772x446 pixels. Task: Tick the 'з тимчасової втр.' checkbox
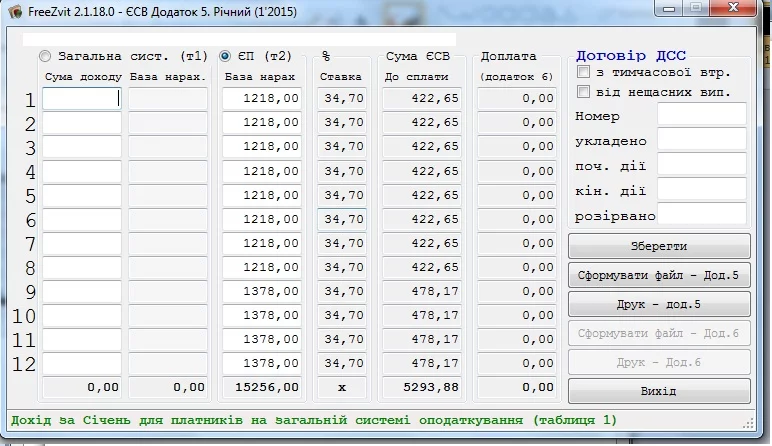click(x=583, y=72)
